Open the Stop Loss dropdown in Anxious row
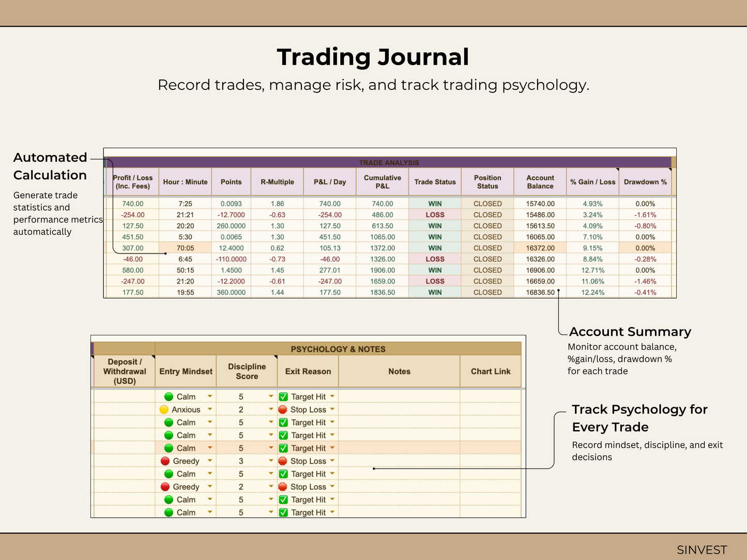 332,409
